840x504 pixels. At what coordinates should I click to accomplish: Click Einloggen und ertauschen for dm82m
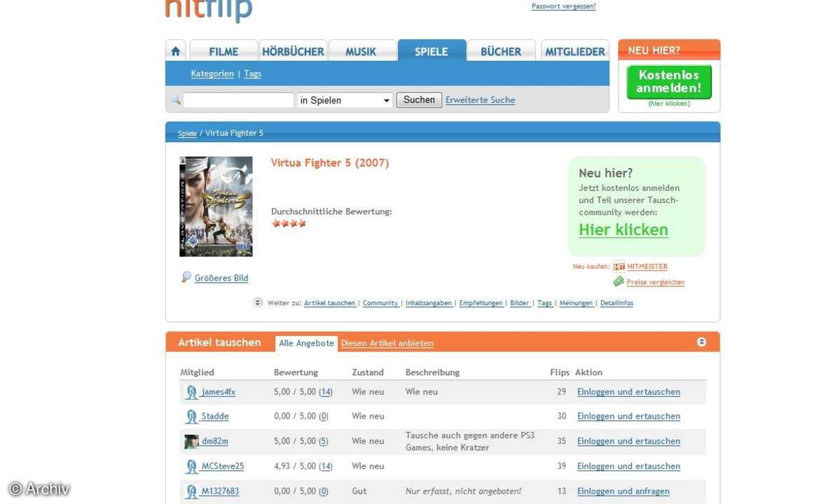pos(628,442)
